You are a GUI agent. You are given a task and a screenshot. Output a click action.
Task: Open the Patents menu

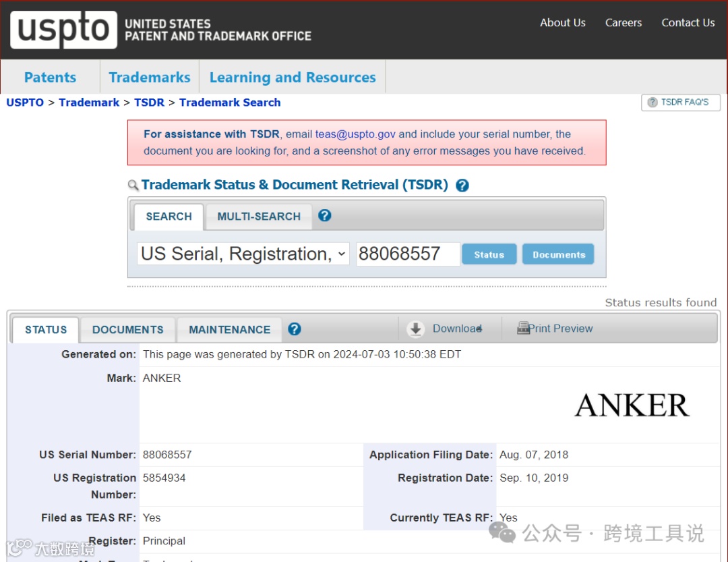50,77
